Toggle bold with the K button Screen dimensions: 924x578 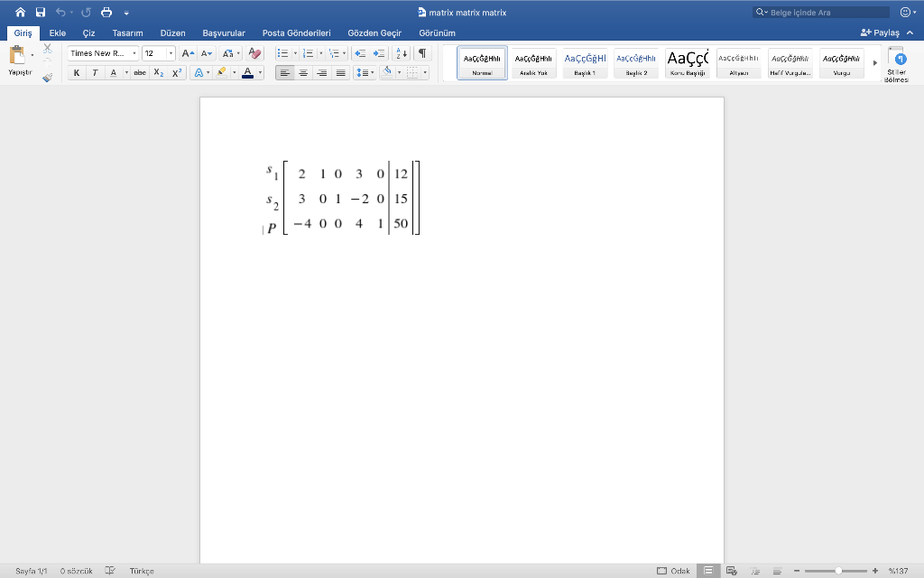tap(77, 72)
